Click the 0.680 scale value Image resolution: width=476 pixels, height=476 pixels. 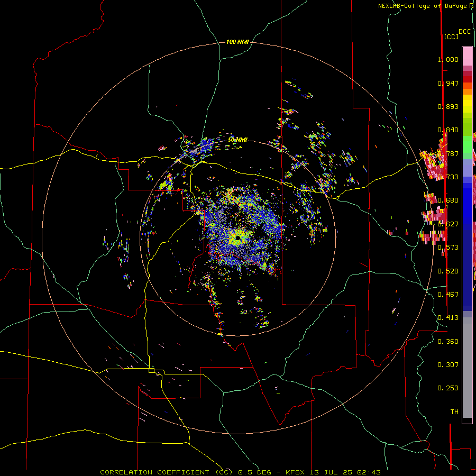448,200
